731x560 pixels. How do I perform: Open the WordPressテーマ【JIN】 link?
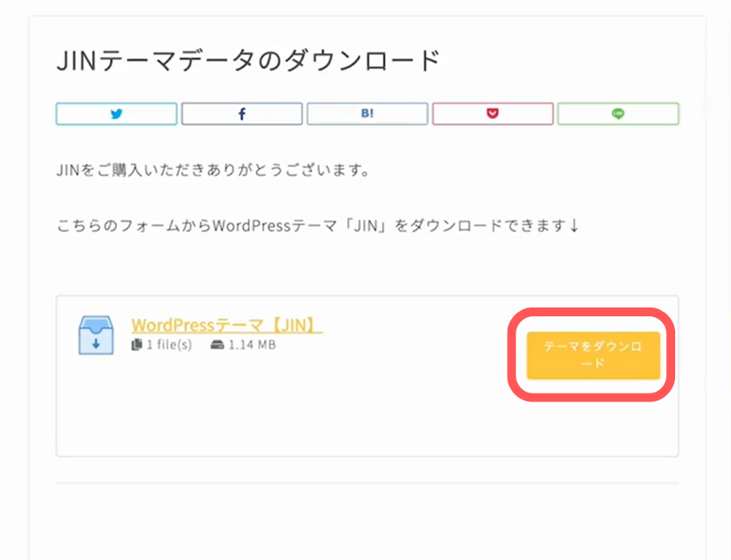coord(227,325)
